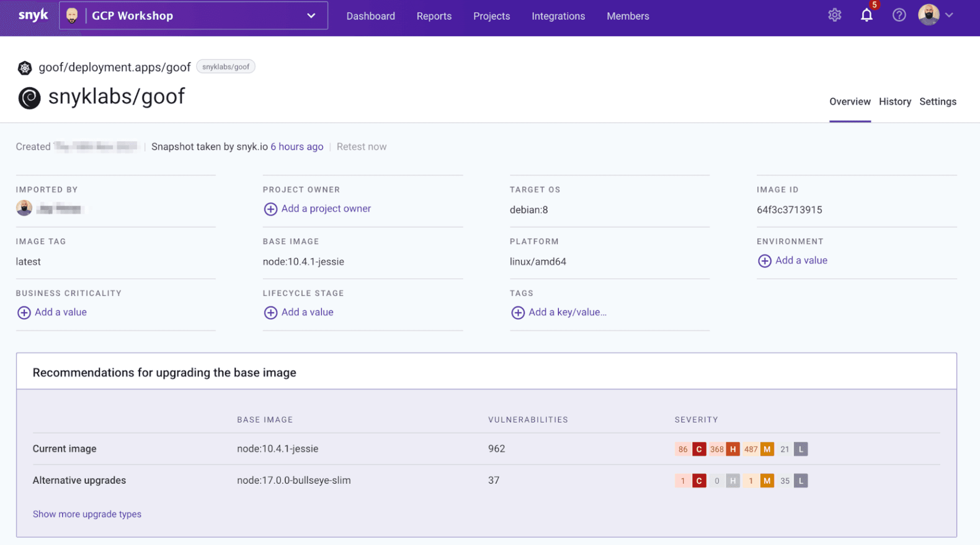Click node:10.4.1-jessie in recommendations table
The width and height of the screenshot is (980, 545).
click(277, 448)
